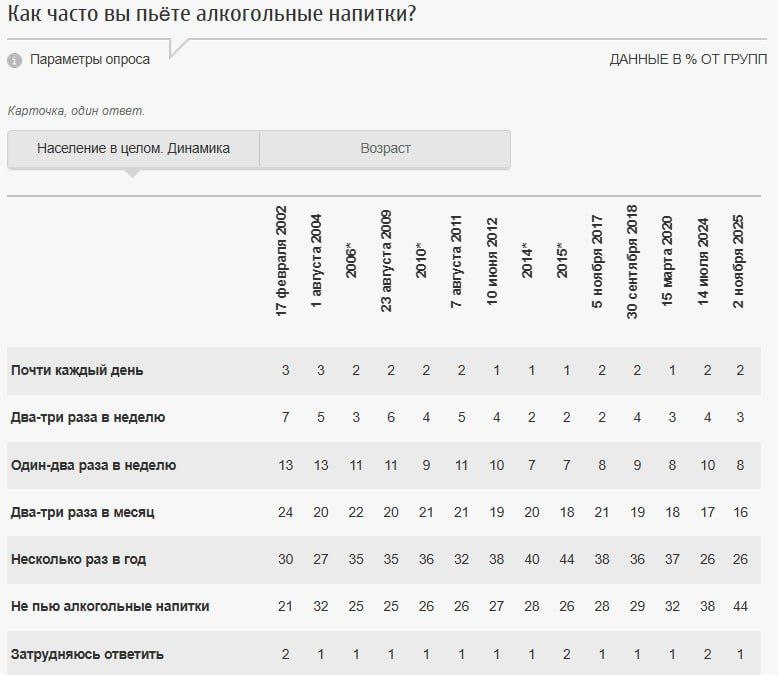This screenshot has width=778, height=675.
Task: Click the Почти каждый день row label
Action: (x=77, y=370)
